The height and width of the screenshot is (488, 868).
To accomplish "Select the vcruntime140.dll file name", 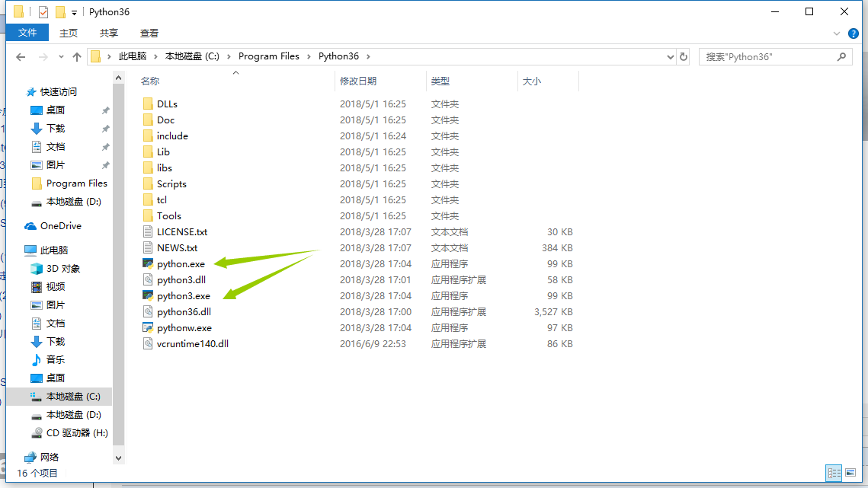I will coord(193,344).
